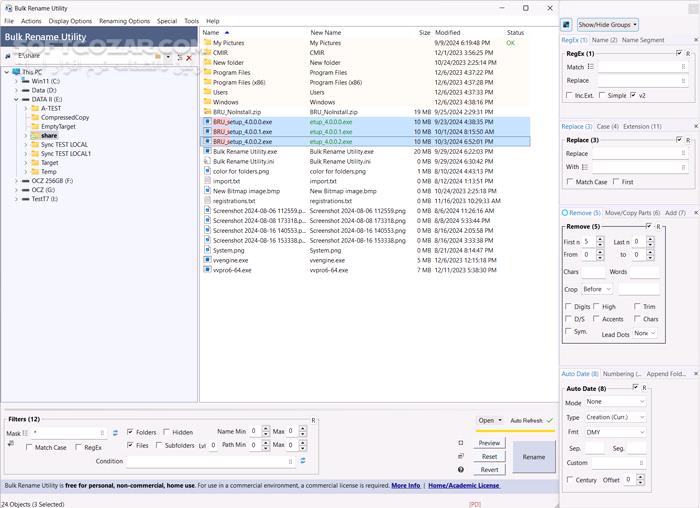Image resolution: width=700 pixels, height=508 pixels.
Task: Close the Replace tab row with its X
Action: click(x=696, y=127)
